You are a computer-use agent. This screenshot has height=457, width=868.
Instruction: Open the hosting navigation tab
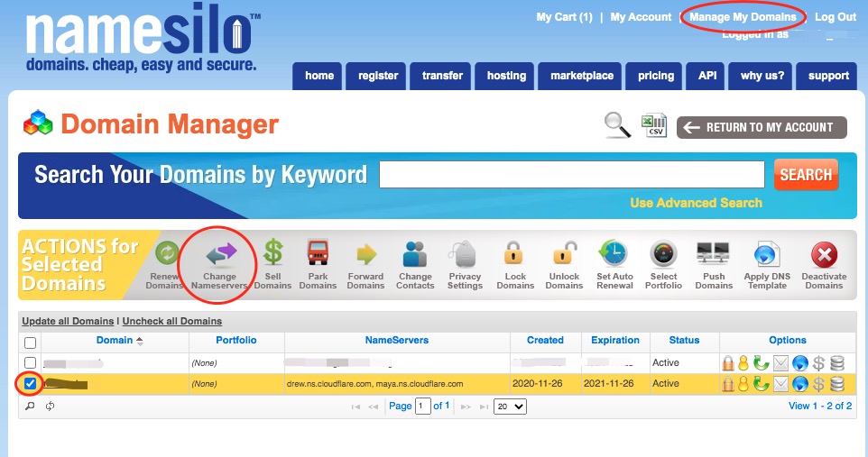coord(506,76)
